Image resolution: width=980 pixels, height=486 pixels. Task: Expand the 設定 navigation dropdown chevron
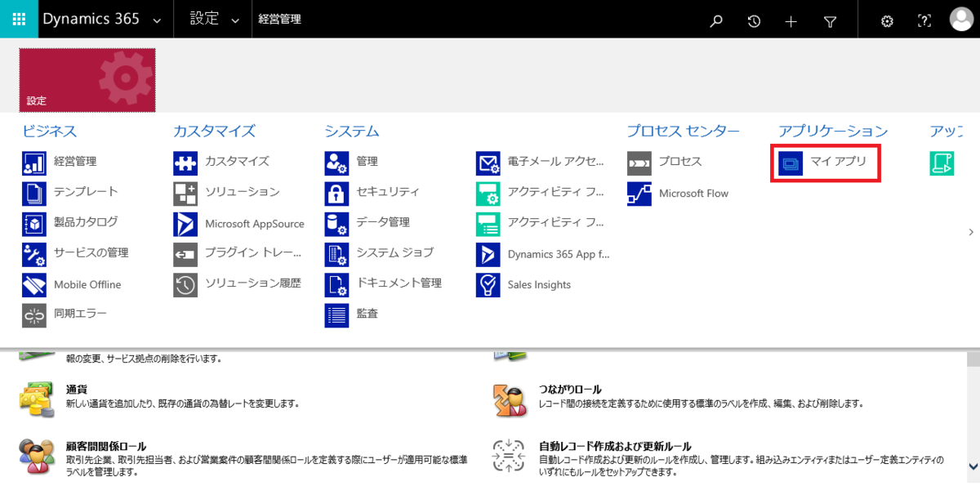tap(235, 20)
